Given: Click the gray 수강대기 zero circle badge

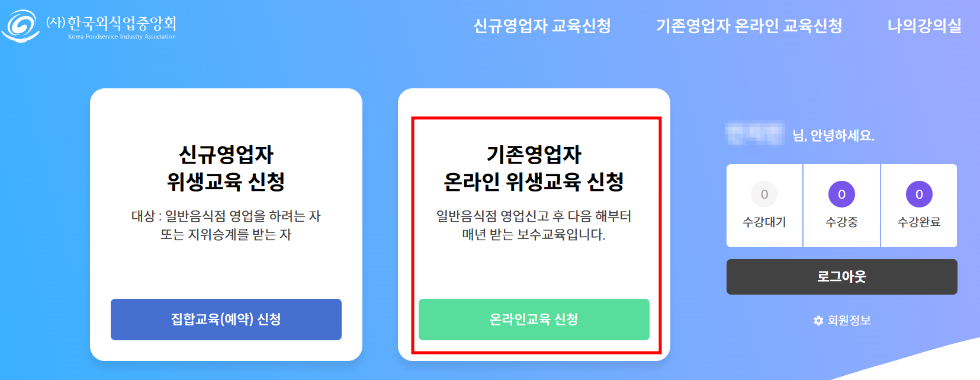Looking at the screenshot, I should [x=764, y=194].
